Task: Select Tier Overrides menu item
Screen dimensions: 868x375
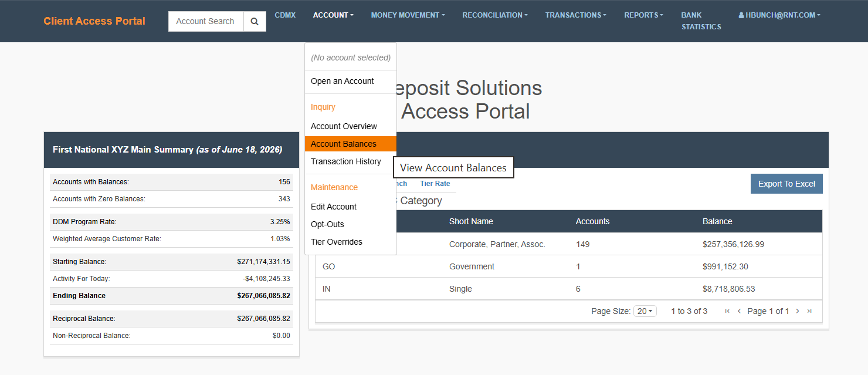Action: point(351,242)
